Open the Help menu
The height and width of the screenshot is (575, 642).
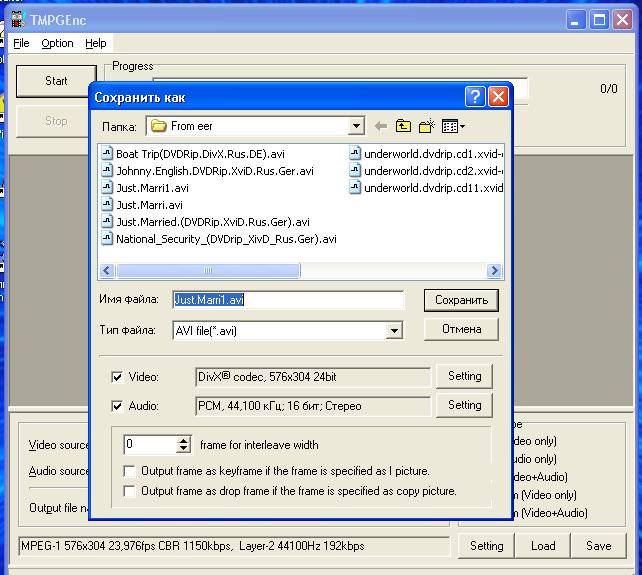coord(96,43)
